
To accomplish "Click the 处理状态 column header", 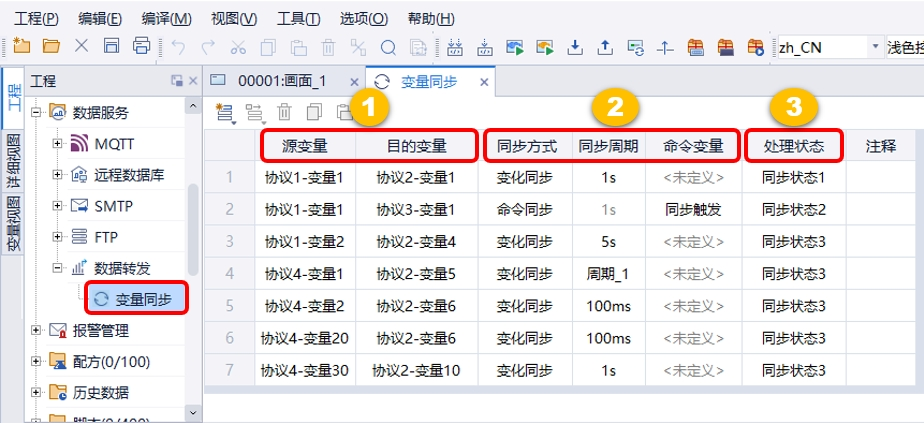I will pos(794,146).
